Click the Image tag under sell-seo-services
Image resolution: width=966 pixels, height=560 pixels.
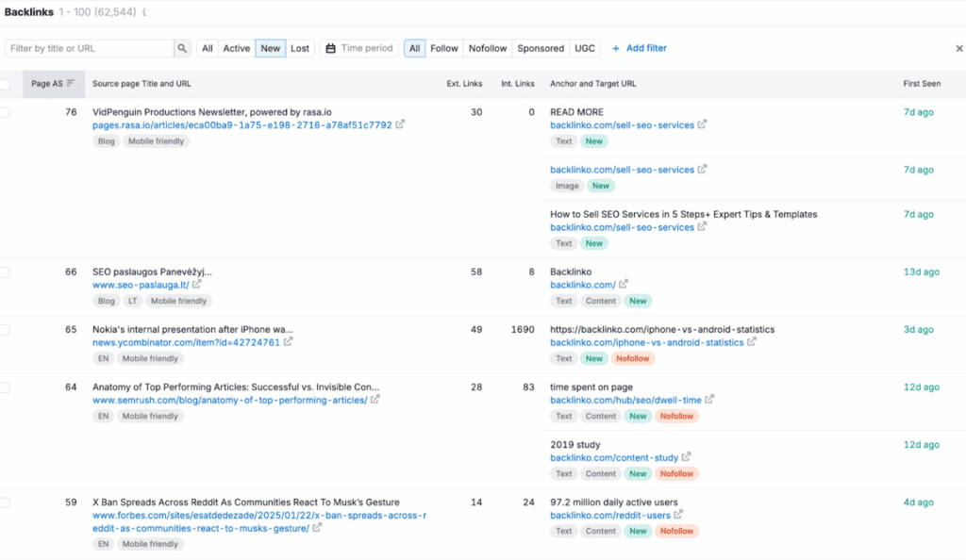(x=567, y=186)
